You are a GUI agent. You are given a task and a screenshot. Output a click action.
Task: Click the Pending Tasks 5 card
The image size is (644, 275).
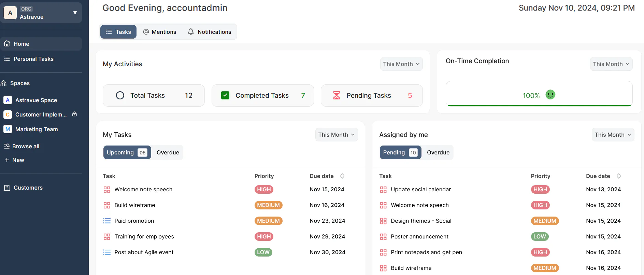(x=372, y=95)
